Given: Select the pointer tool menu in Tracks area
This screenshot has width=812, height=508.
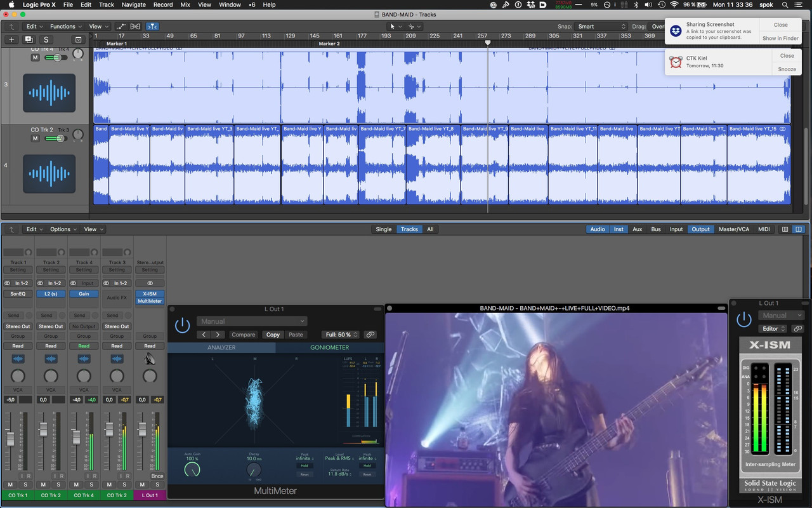Looking at the screenshot, I should (396, 27).
